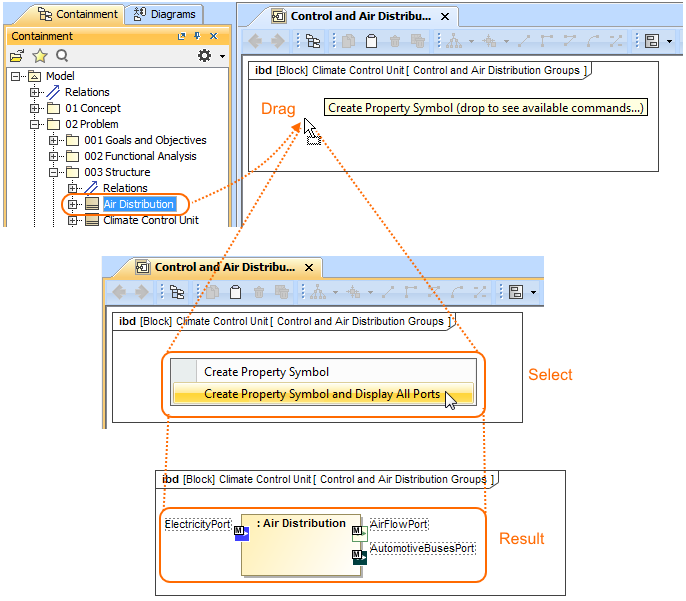Switch to the Diagrams tab
The image size is (686, 601).
point(165,14)
